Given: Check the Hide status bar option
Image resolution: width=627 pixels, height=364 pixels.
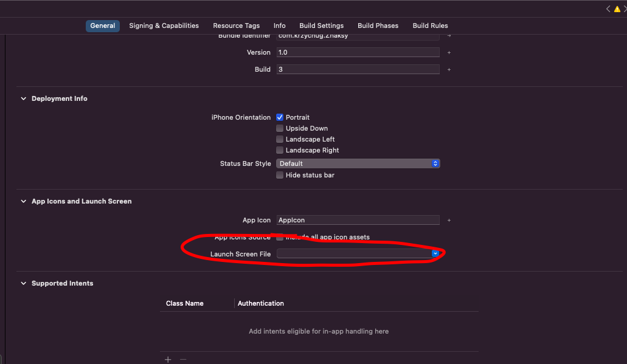Looking at the screenshot, I should click(x=280, y=175).
